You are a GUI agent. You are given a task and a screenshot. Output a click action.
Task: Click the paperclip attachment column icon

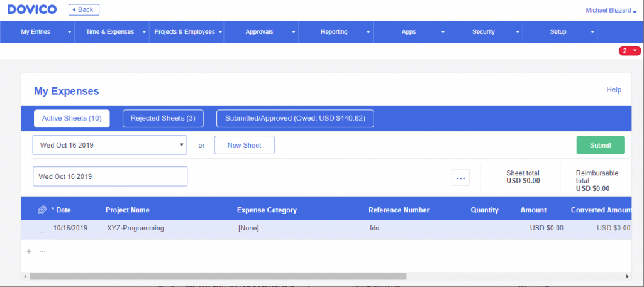42,210
